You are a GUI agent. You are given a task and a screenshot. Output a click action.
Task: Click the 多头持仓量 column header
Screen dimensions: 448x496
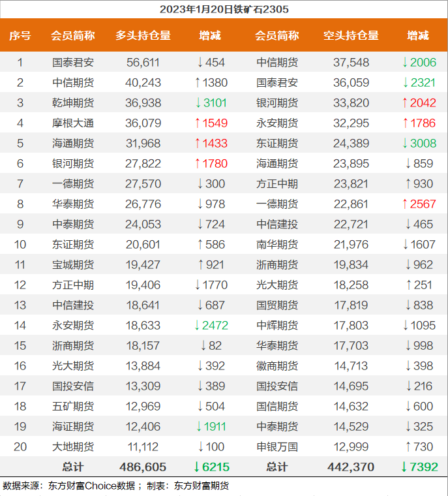click(143, 35)
